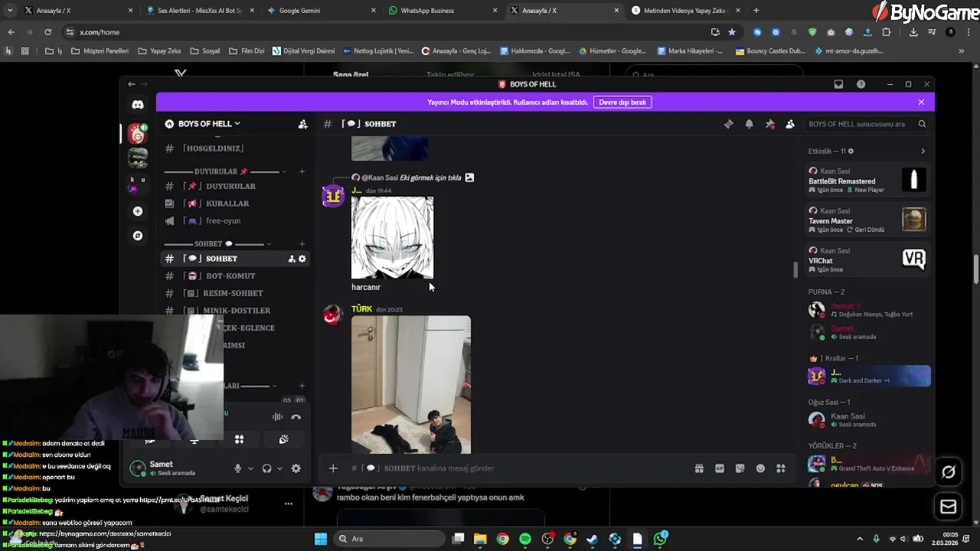This screenshot has width=980, height=551.
Task: Open the threads icon in channel header
Action: pos(729,124)
